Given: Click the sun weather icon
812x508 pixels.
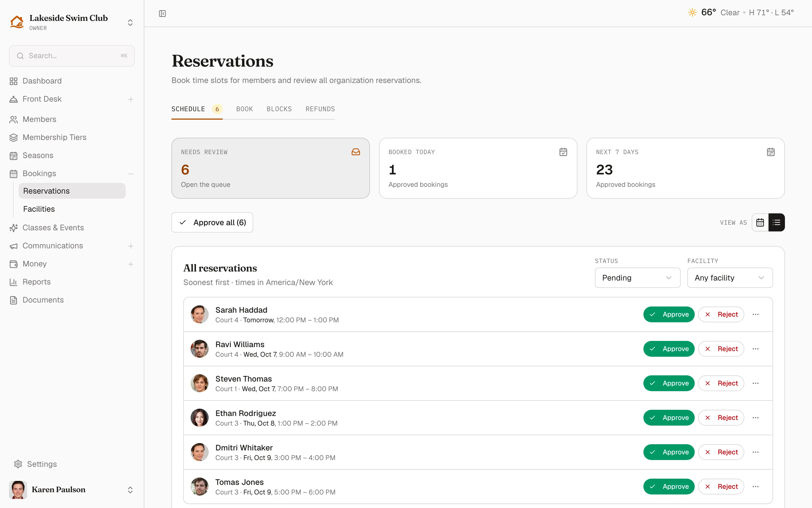Looking at the screenshot, I should click(692, 12).
